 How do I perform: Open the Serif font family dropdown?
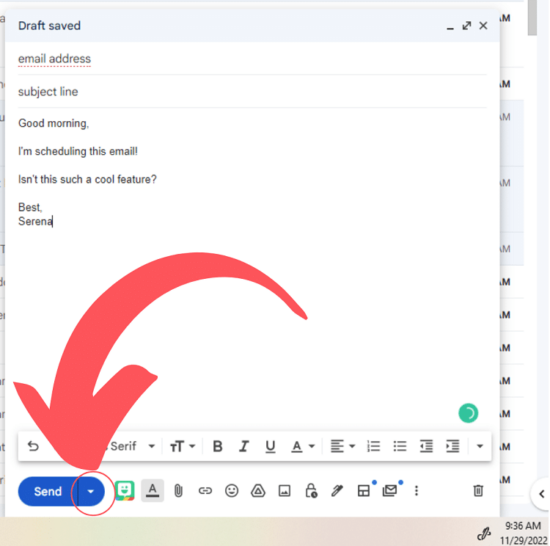[x=133, y=446]
